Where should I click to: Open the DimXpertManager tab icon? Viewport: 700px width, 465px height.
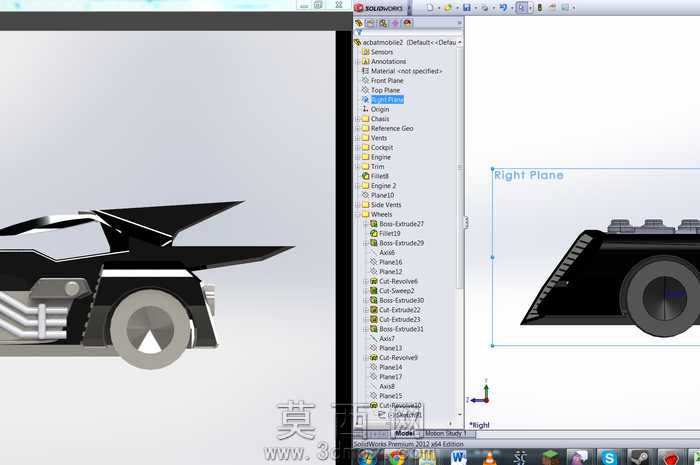[395, 23]
